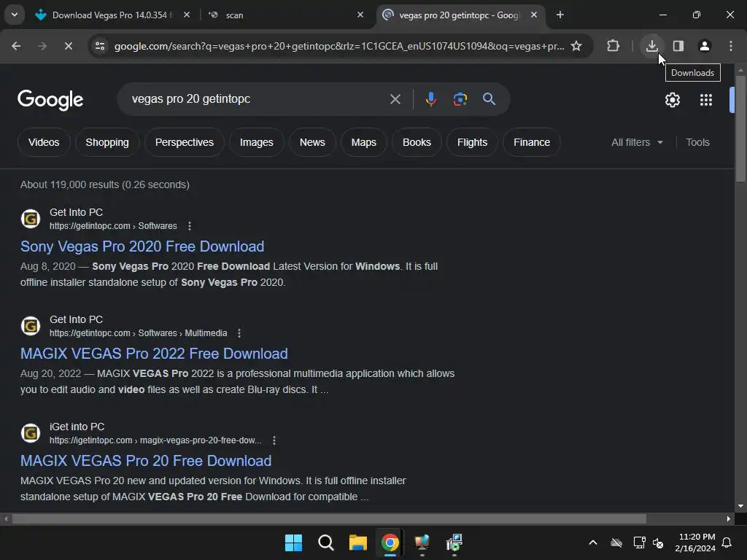Switch to Download Vegas Pro 14.0.354 tab
The image size is (747, 560).
pos(112,15)
